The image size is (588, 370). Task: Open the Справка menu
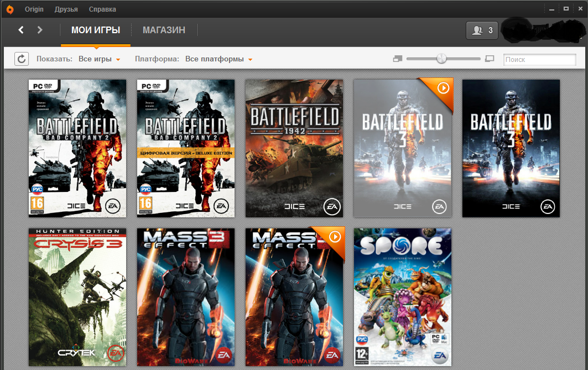(x=102, y=9)
